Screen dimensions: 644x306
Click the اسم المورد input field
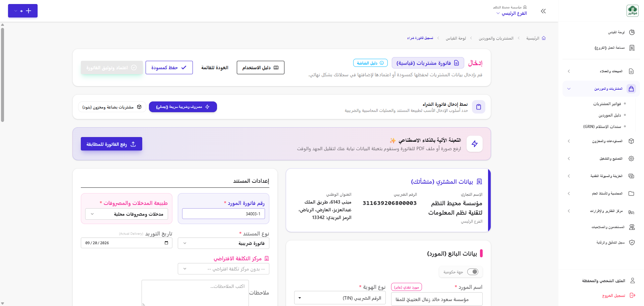437,299
